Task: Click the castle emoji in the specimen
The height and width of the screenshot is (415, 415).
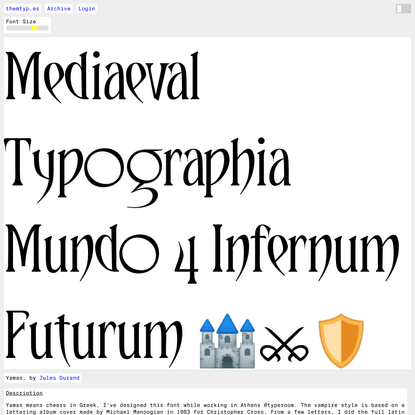Action: pyautogui.click(x=227, y=341)
